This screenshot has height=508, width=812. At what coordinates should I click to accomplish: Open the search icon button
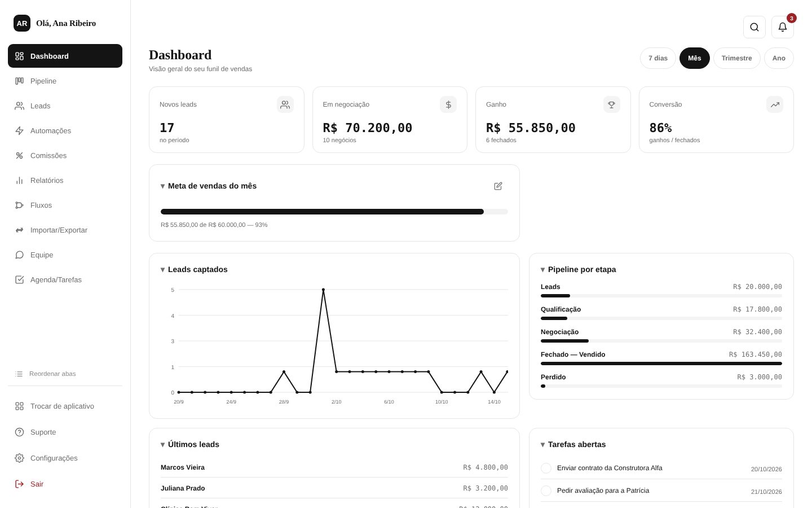coord(754,27)
